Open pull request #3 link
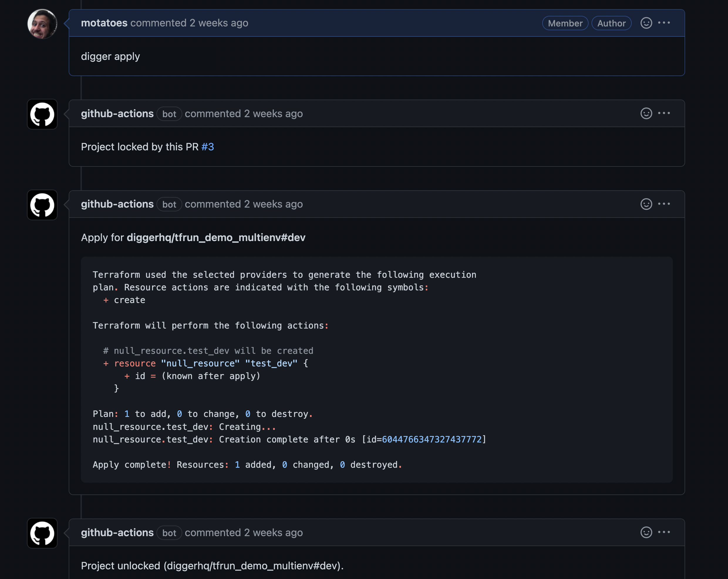 tap(207, 147)
